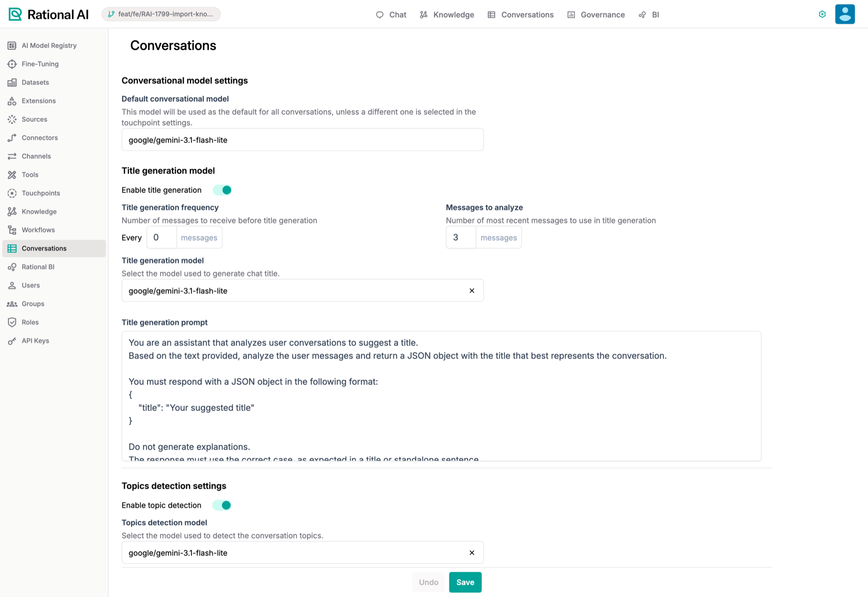This screenshot has height=597, width=868.
Task: Open the user profile avatar
Action: point(845,14)
